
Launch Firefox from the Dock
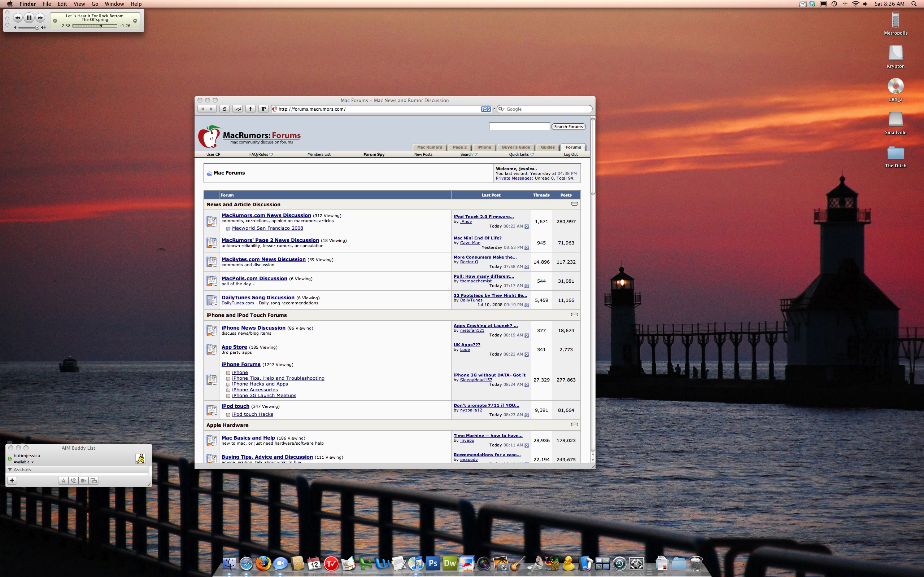263,563
